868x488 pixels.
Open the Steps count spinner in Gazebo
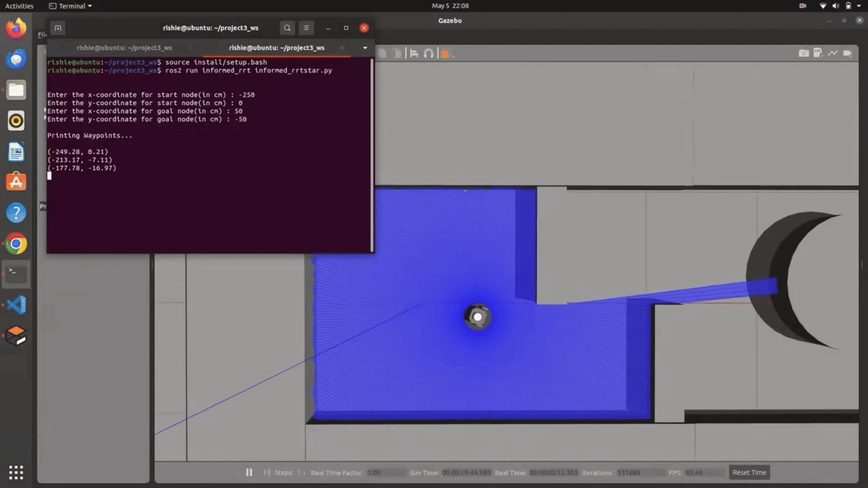pos(300,472)
